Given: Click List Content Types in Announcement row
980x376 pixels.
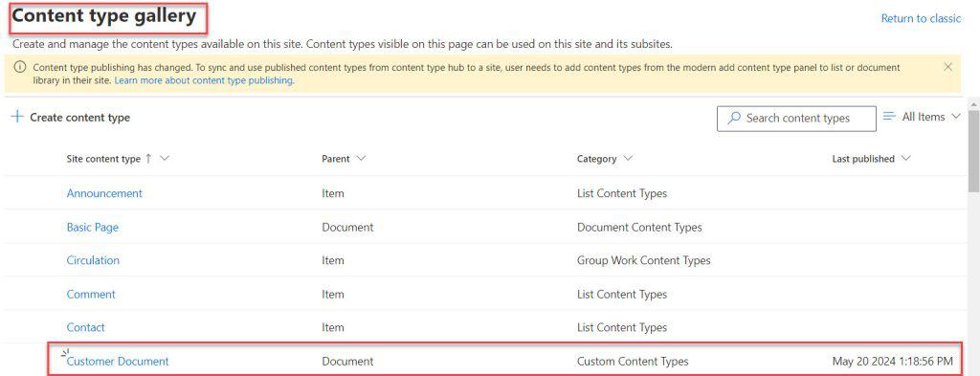Looking at the screenshot, I should pyautogui.click(x=622, y=193).
